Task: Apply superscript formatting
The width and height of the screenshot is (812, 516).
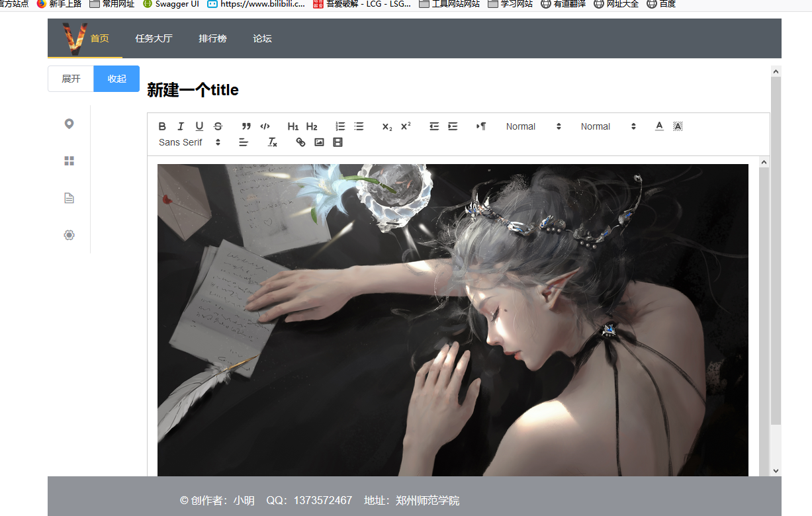Action: (406, 126)
